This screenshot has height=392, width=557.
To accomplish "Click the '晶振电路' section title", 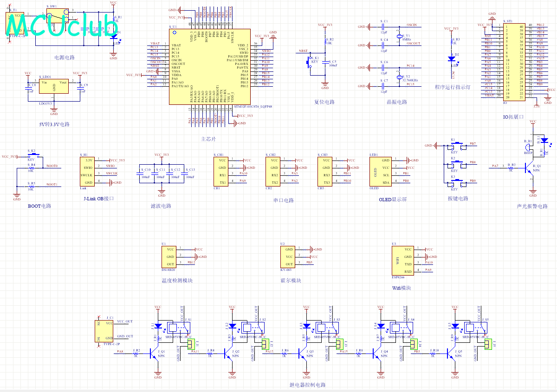I will [x=397, y=102].
